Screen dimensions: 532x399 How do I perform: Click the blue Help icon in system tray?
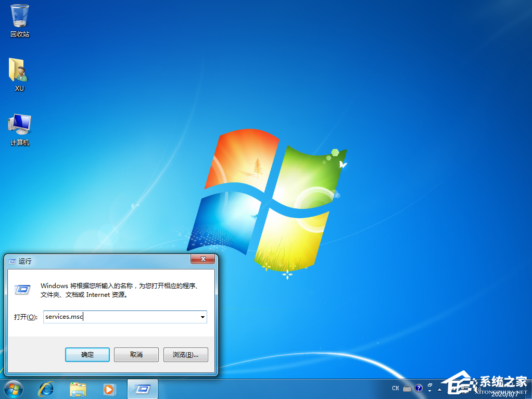pos(419,388)
